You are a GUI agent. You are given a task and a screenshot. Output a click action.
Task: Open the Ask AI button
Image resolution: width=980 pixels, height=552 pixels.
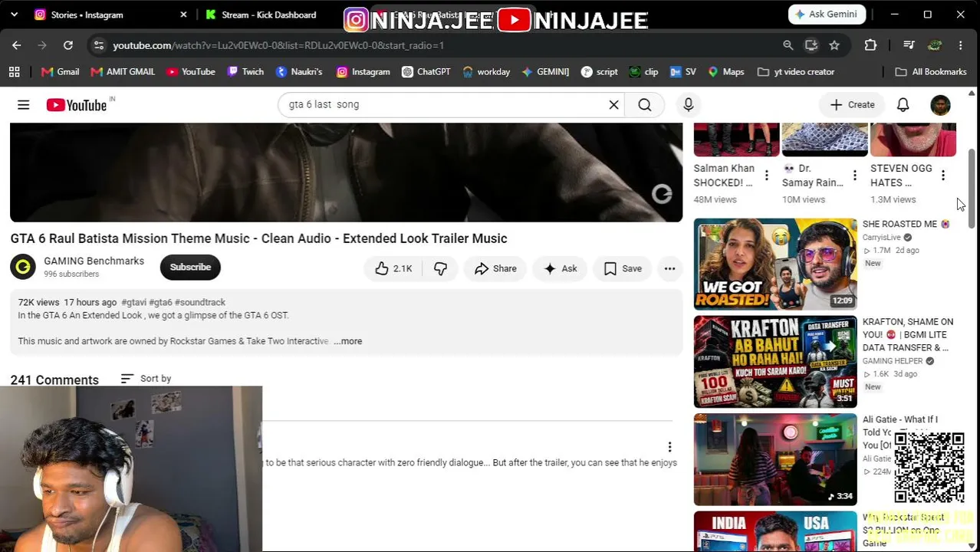(560, 268)
